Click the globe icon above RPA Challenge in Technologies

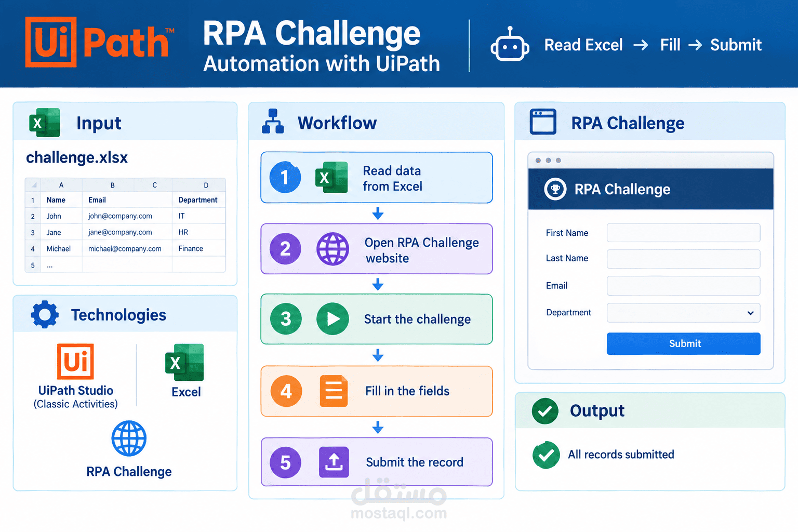129,438
